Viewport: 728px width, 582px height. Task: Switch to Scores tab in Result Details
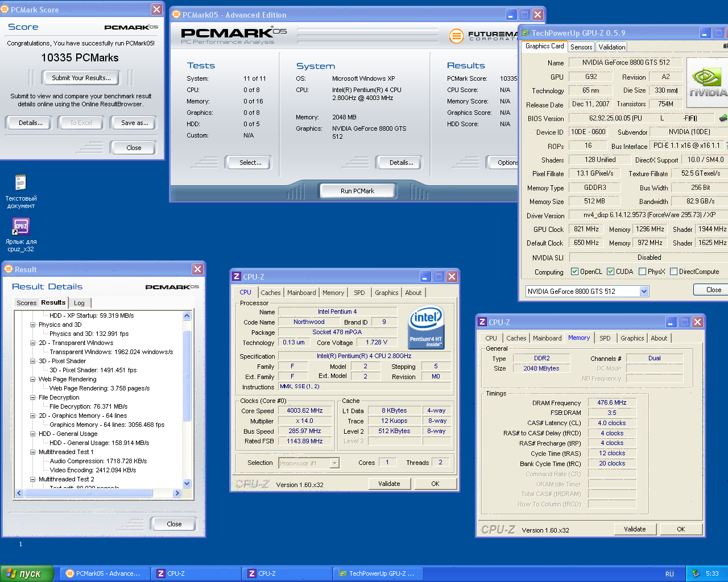(26, 303)
